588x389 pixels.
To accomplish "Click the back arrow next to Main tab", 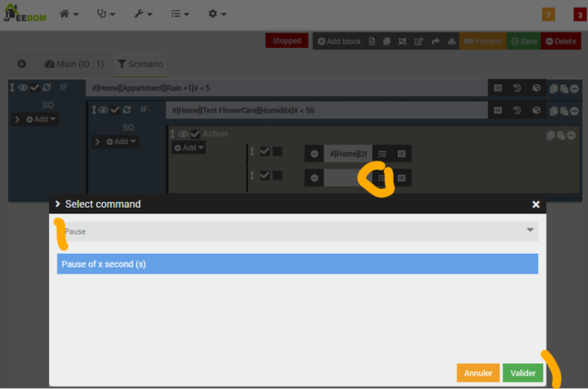I will [x=22, y=64].
